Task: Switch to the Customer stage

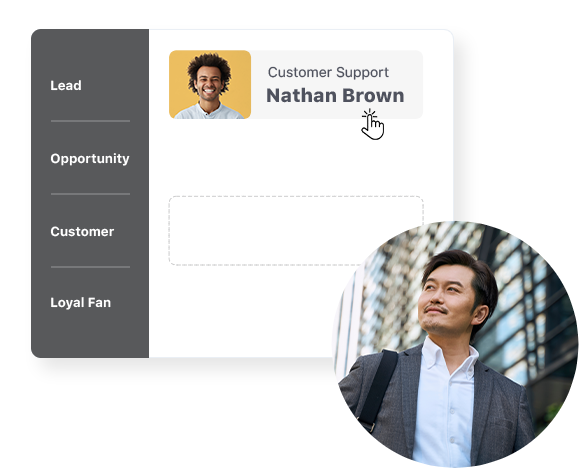Action: 82,232
